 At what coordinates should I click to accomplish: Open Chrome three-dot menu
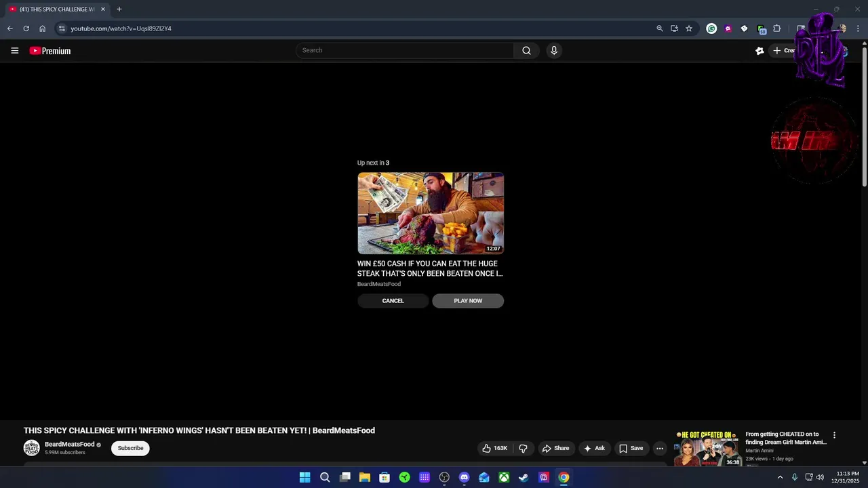pyautogui.click(x=859, y=28)
